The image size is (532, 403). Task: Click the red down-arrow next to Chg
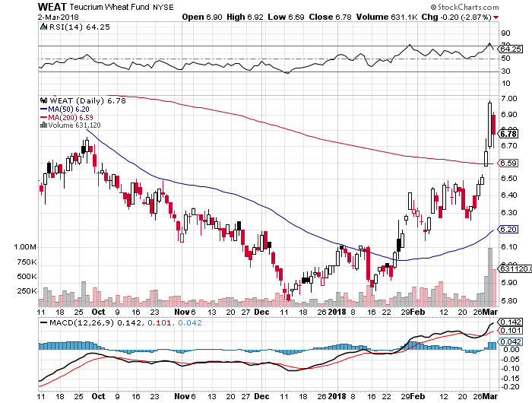coord(496,17)
